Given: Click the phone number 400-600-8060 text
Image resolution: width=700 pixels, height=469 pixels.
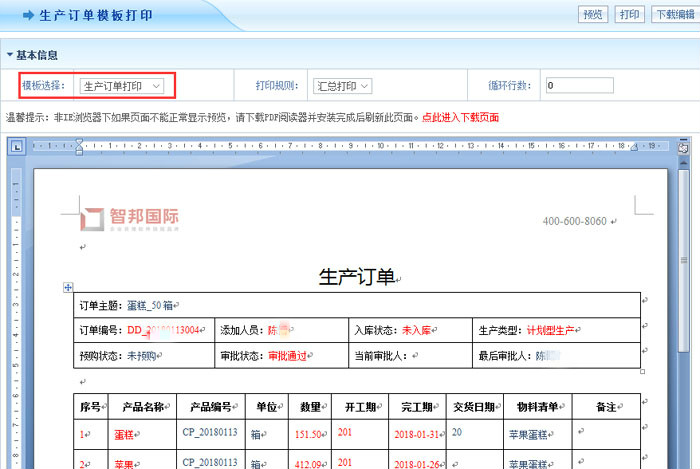Looking at the screenshot, I should point(574,221).
